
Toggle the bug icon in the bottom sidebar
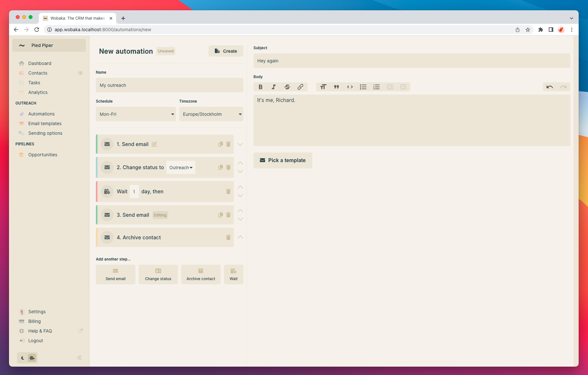click(32, 358)
